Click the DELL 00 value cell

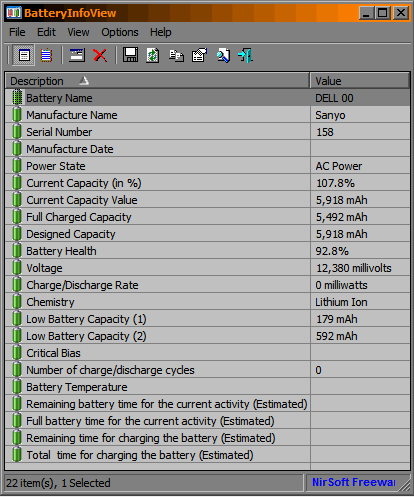click(x=360, y=98)
